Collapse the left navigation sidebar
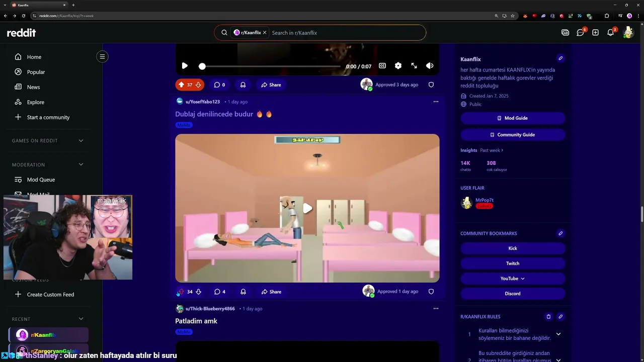The height and width of the screenshot is (362, 644). [x=102, y=56]
